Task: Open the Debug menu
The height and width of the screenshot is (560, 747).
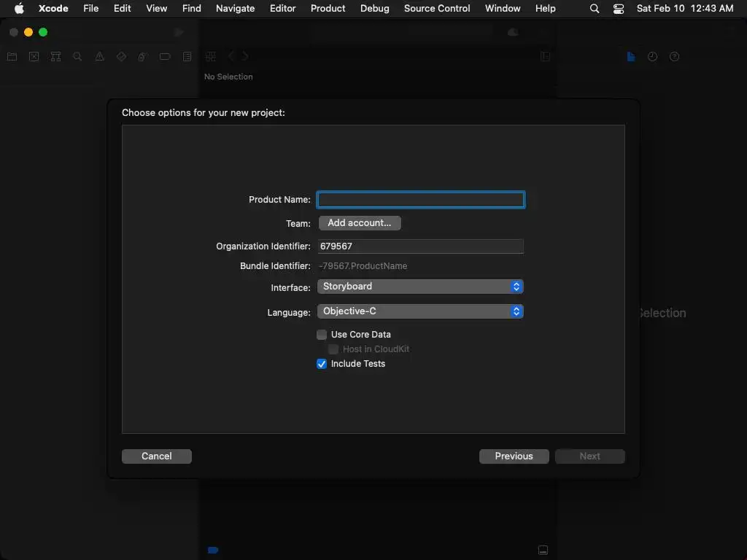Action: [x=374, y=9]
